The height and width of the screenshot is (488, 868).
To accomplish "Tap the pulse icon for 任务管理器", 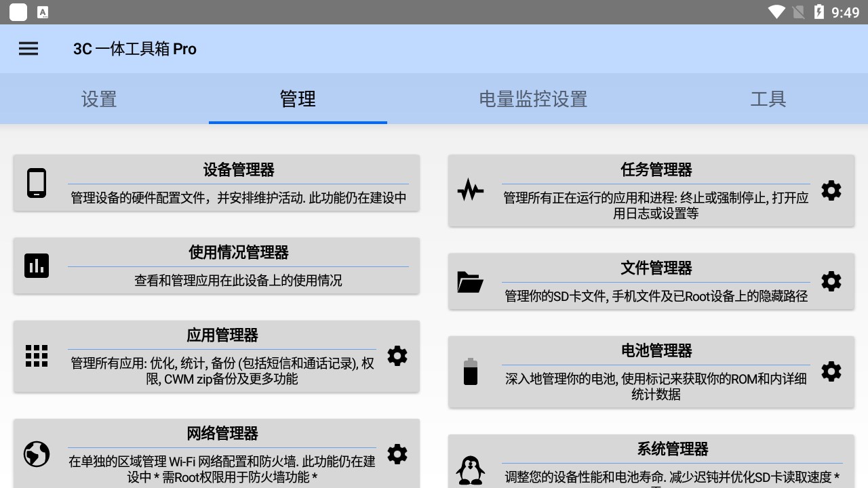I will tap(471, 190).
